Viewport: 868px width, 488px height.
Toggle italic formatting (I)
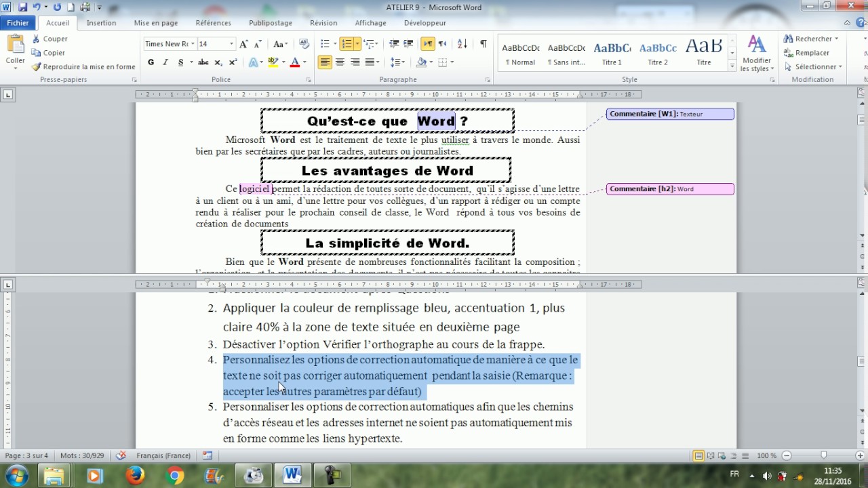point(165,62)
